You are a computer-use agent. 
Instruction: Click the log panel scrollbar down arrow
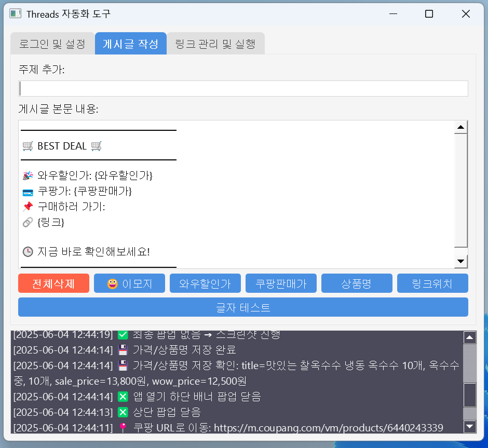click(470, 428)
